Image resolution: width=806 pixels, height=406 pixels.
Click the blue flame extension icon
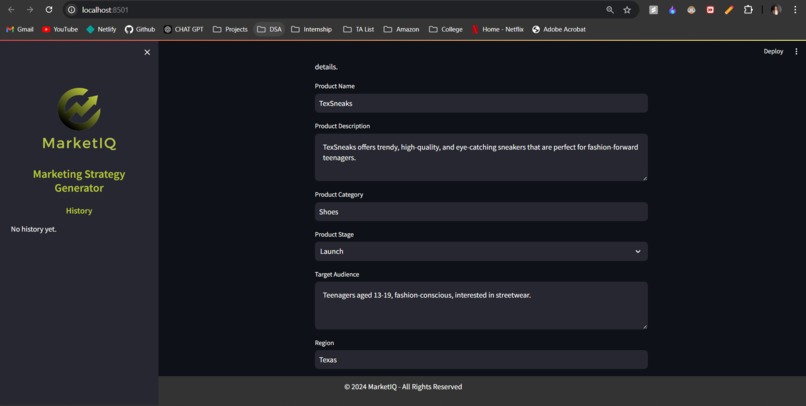(x=672, y=10)
